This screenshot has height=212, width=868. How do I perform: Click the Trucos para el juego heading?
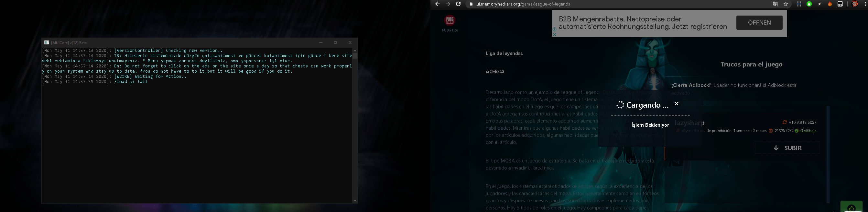click(x=751, y=64)
